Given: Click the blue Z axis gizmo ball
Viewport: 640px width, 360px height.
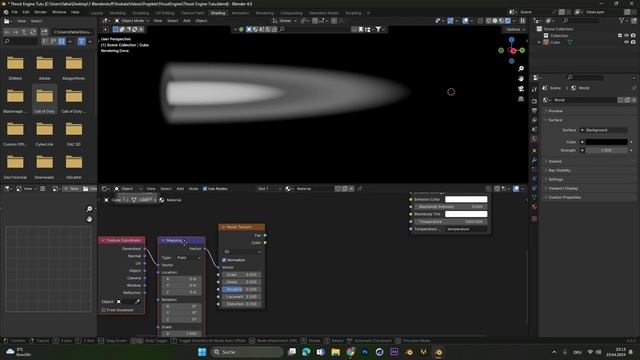Looking at the screenshot, I should pos(511,40).
